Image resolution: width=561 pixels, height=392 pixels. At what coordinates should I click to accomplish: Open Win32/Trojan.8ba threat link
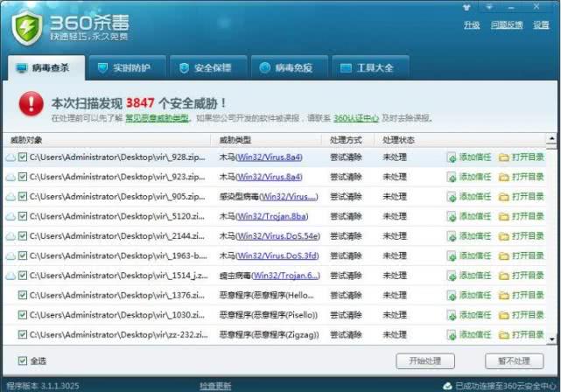(271, 216)
